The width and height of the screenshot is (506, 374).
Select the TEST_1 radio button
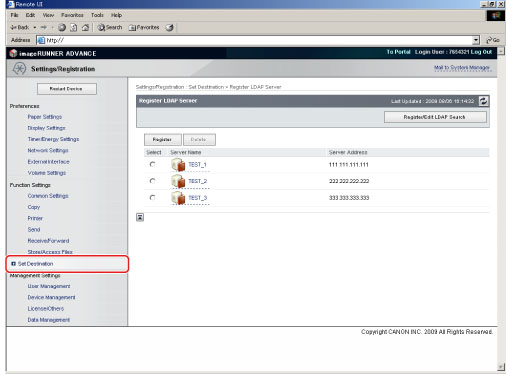152,164
